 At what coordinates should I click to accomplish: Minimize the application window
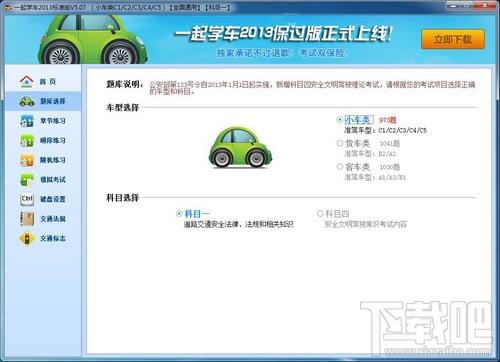(453, 5)
